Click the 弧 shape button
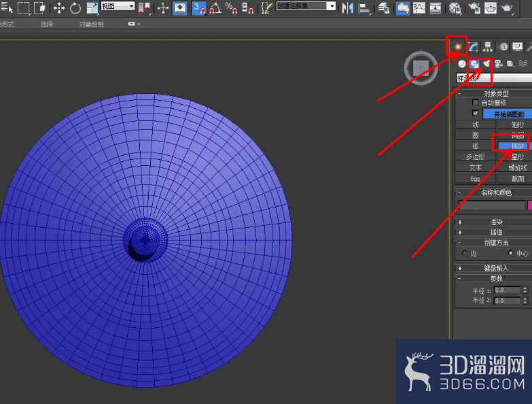 (x=476, y=146)
